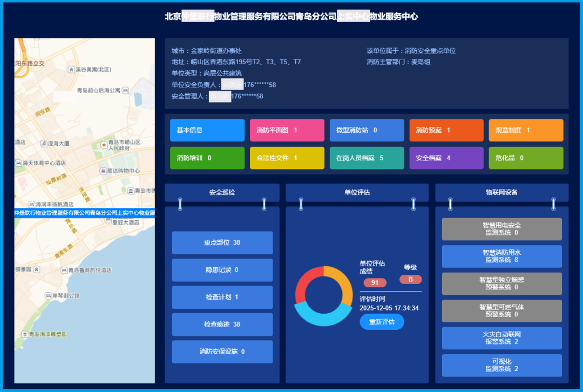Screen dimensions: 583x392
Task: View the 隐患记录 entries
Action: click(x=222, y=270)
